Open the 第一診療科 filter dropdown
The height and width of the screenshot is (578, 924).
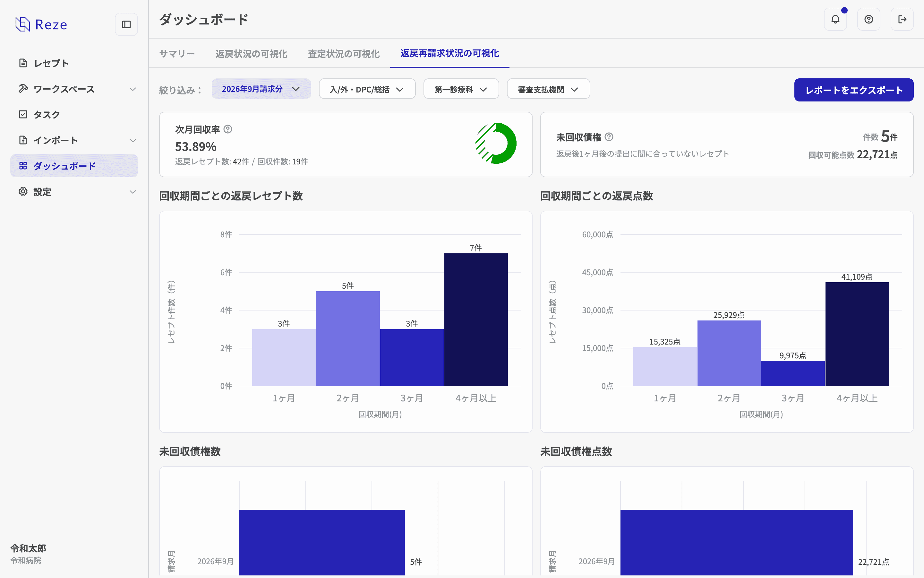(x=461, y=89)
